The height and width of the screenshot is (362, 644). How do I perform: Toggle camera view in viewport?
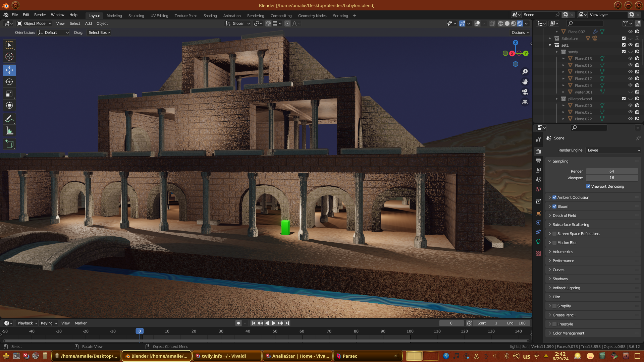(525, 92)
